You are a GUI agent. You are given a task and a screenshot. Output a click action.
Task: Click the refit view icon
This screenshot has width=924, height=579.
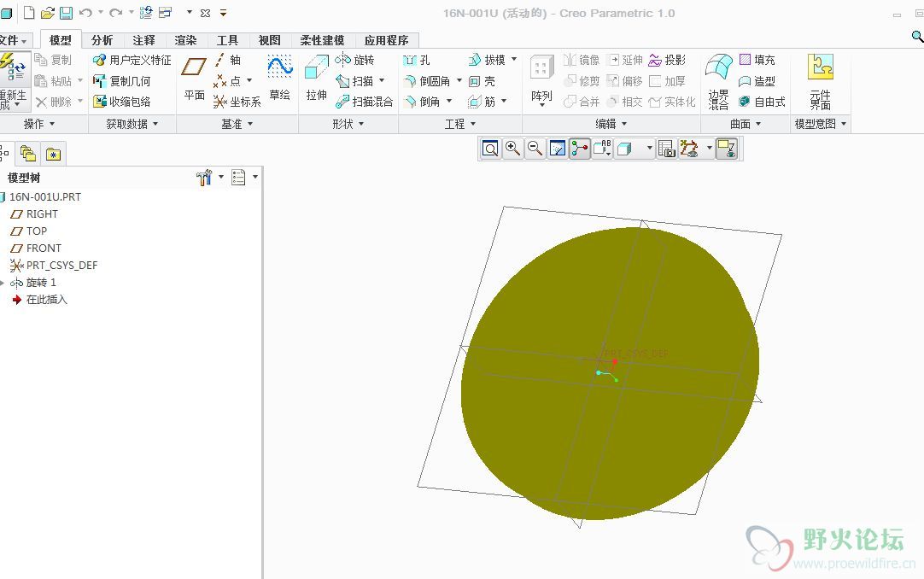point(490,149)
